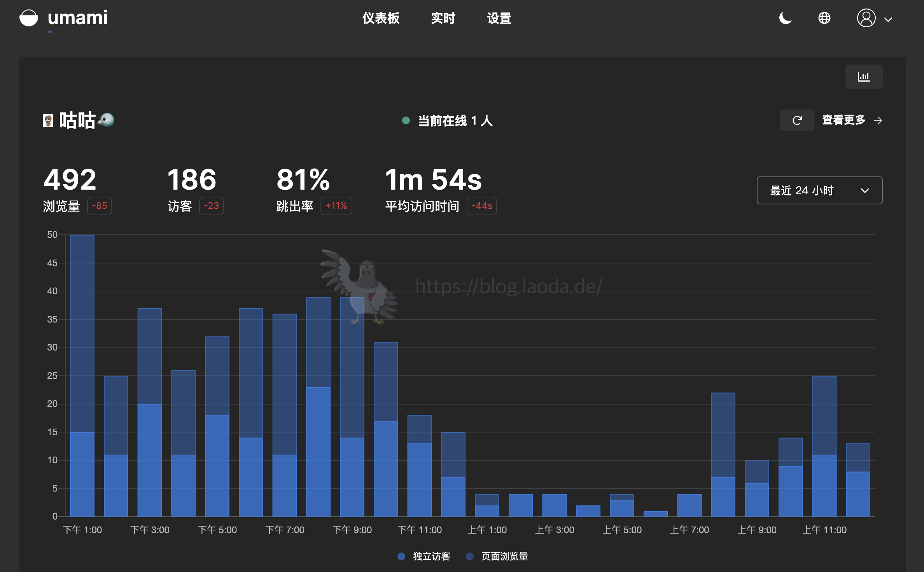Open the 设置 menu item
Viewport: 924px width, 572px height.
point(499,18)
